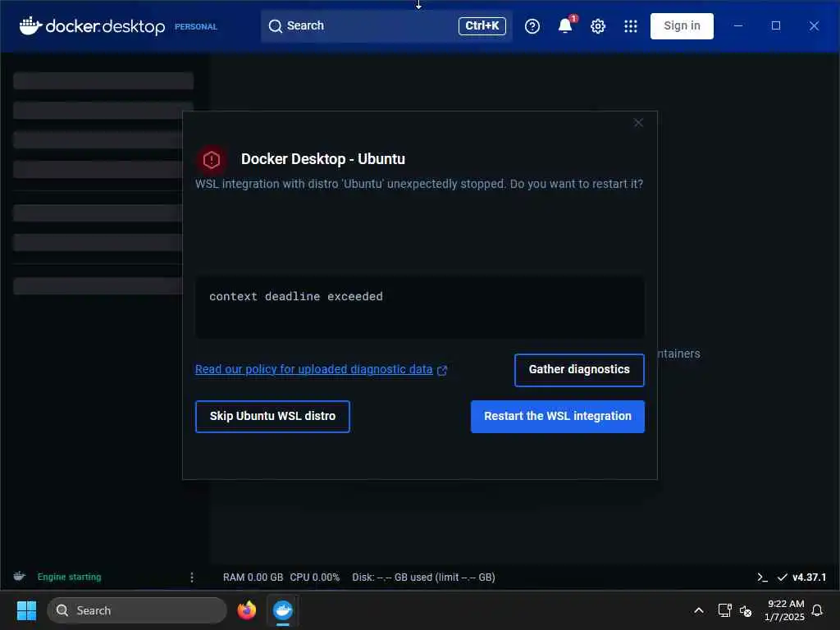Click the CPU 0.00% status entry
This screenshot has height=630, width=840.
(314, 577)
